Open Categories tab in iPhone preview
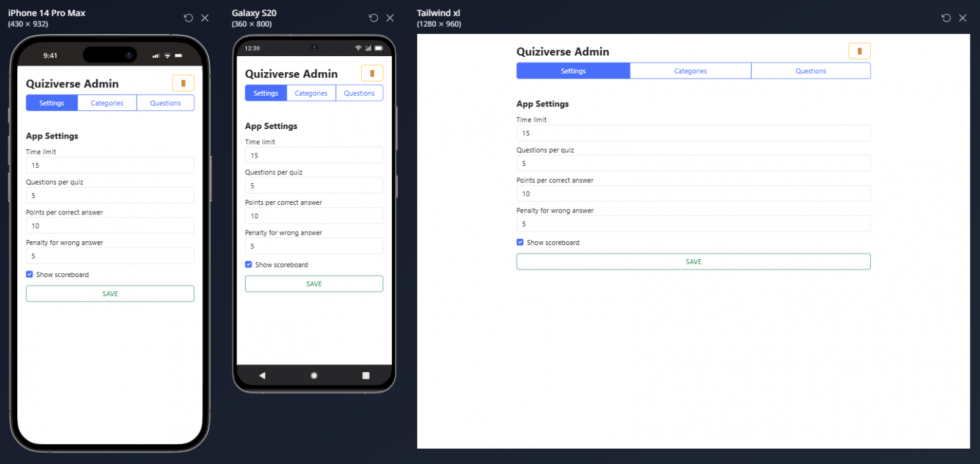The image size is (980, 464). pyautogui.click(x=107, y=103)
